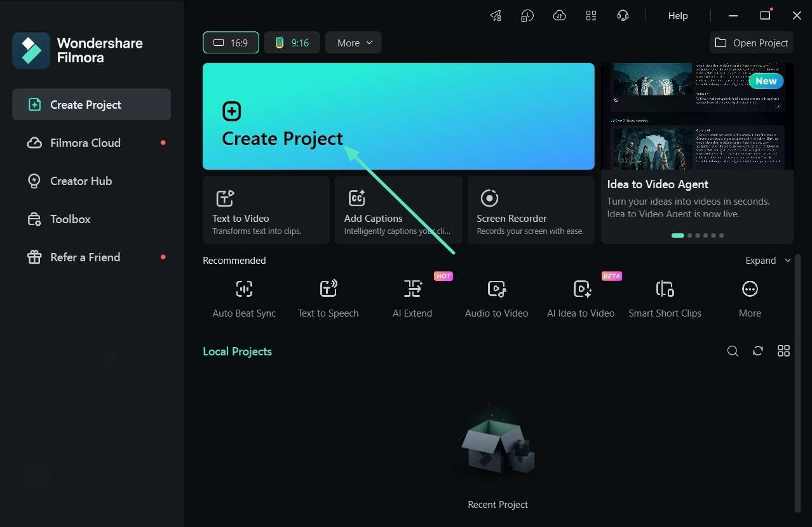Click the paper plane icon in title bar
The height and width of the screenshot is (527, 812).
click(496, 15)
